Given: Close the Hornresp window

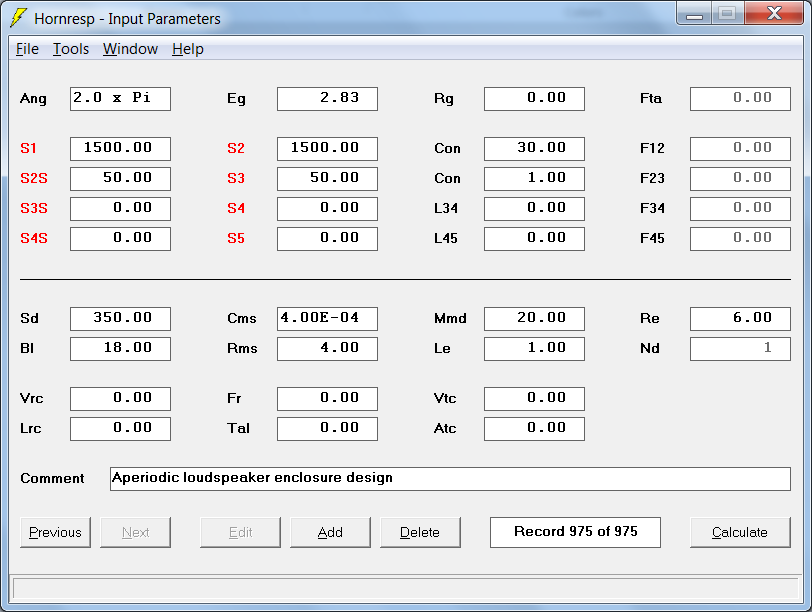Looking at the screenshot, I should [774, 14].
